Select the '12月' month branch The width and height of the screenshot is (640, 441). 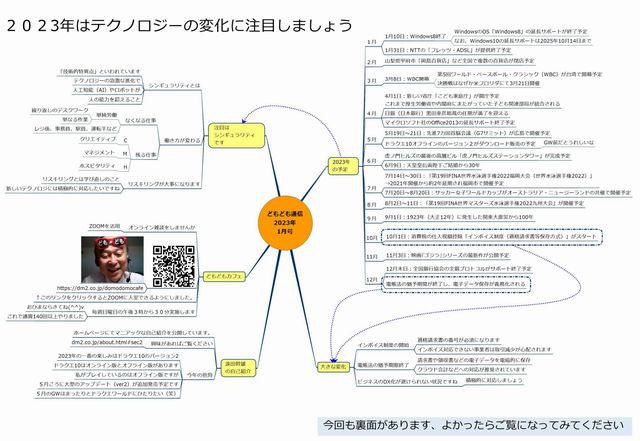click(x=372, y=280)
